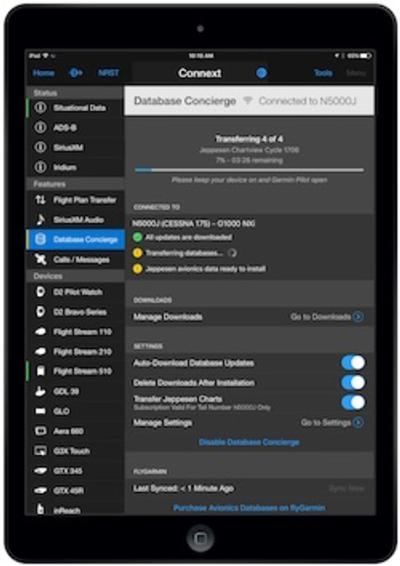The height and width of the screenshot is (566, 400).
Task: Open the NRST nearest list
Action: pos(108,73)
